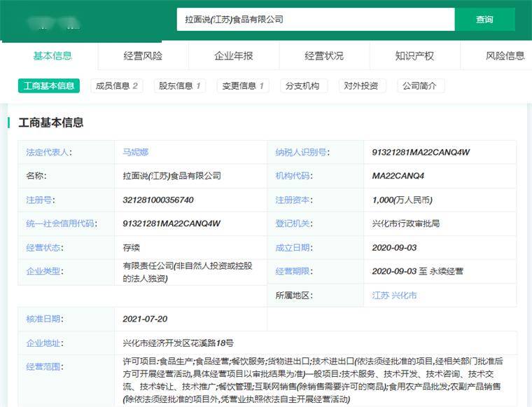The height and width of the screenshot is (407, 532).
Task: Select registered capital 1,000(万人民币)
Action: 402,200
